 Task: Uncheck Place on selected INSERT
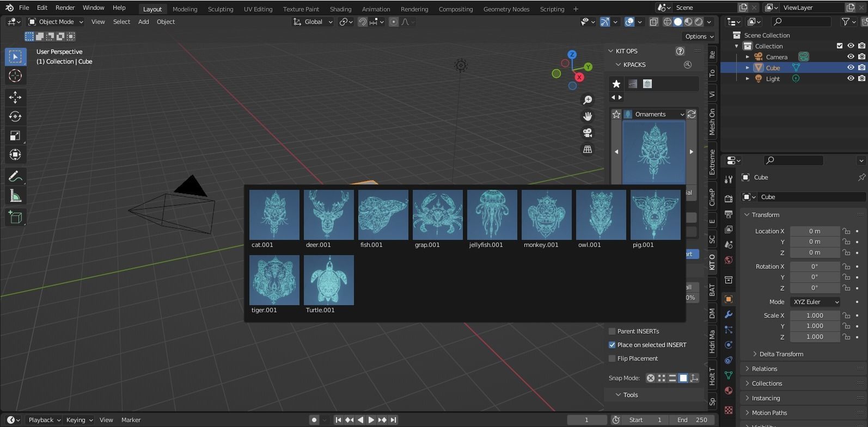coord(612,345)
